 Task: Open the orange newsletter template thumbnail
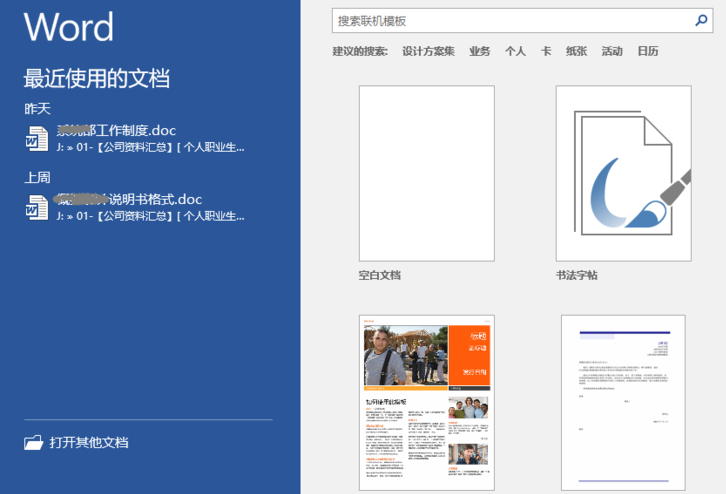click(x=427, y=402)
